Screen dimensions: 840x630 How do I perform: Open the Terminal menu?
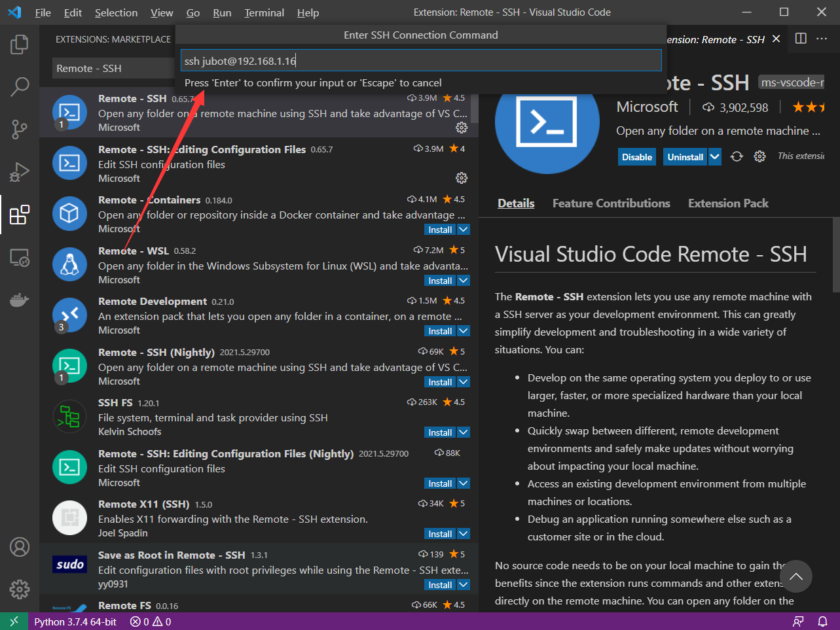pos(264,12)
